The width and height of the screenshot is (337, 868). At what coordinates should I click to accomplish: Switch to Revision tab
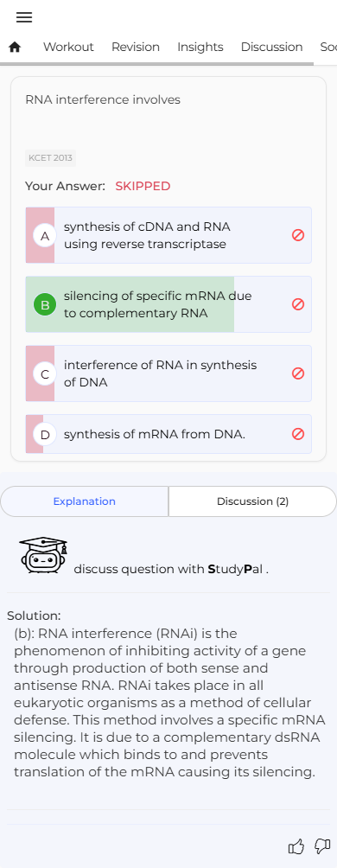point(136,47)
